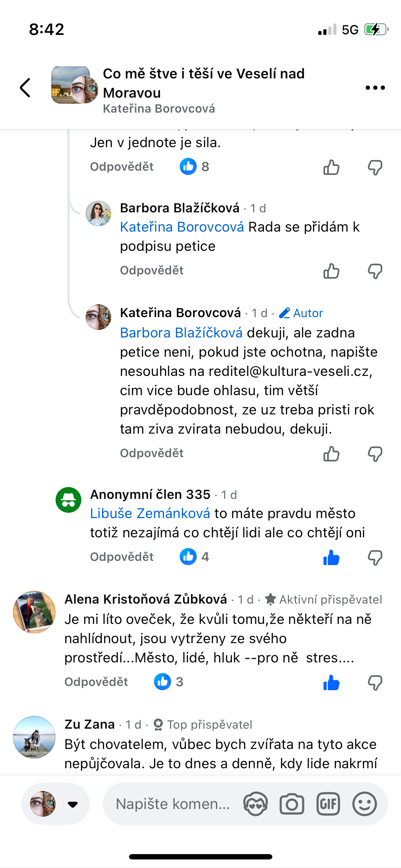Tap the back arrow in the header
The height and width of the screenshot is (868, 401).
pyautogui.click(x=25, y=88)
